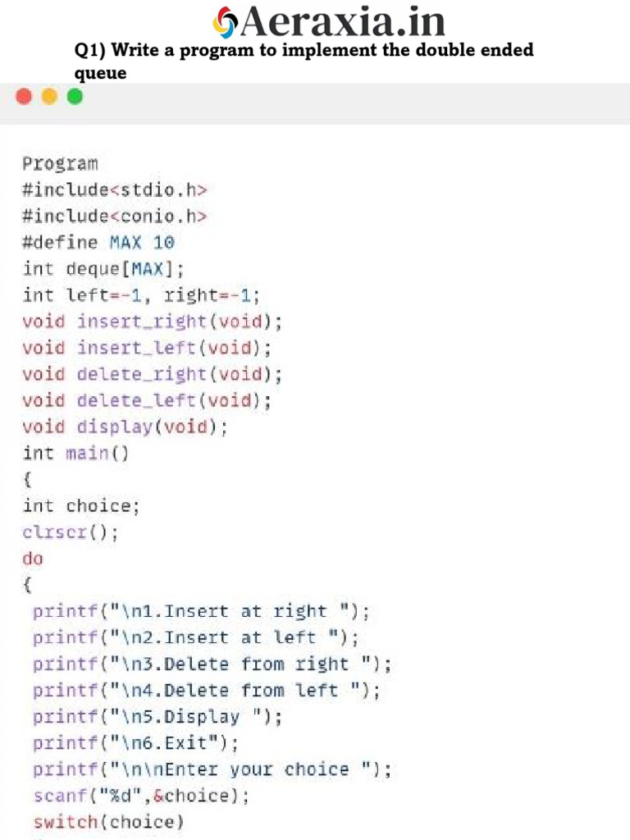Click the Aeraxia.in logo icon
This screenshot has height=840, width=630.
(225, 22)
